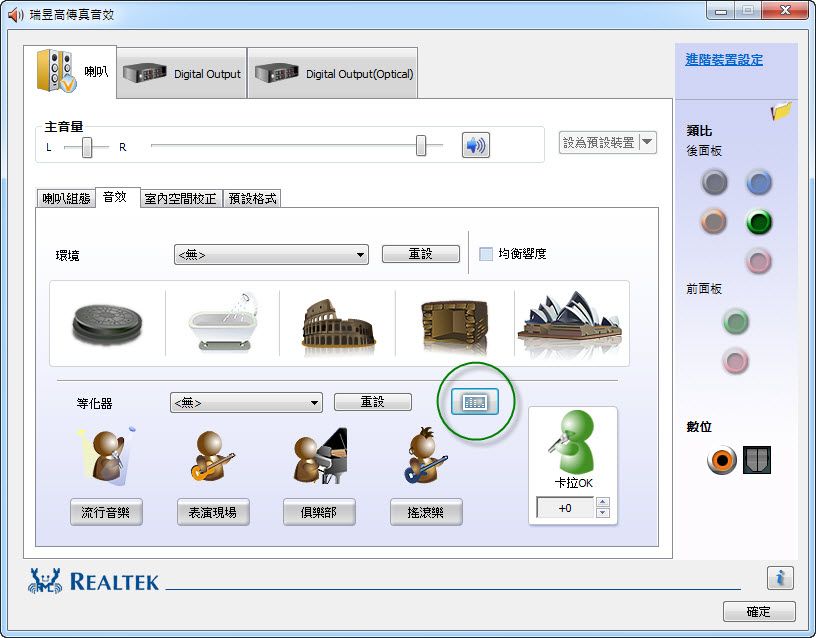This screenshot has height=638, width=816.
Task: Click the green rear panel audio jack
Action: tap(759, 221)
